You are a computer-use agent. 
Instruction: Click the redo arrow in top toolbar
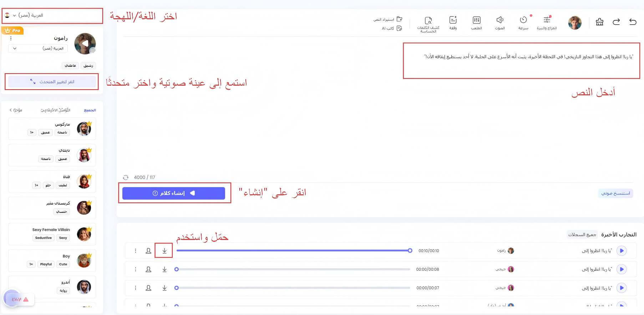(616, 22)
